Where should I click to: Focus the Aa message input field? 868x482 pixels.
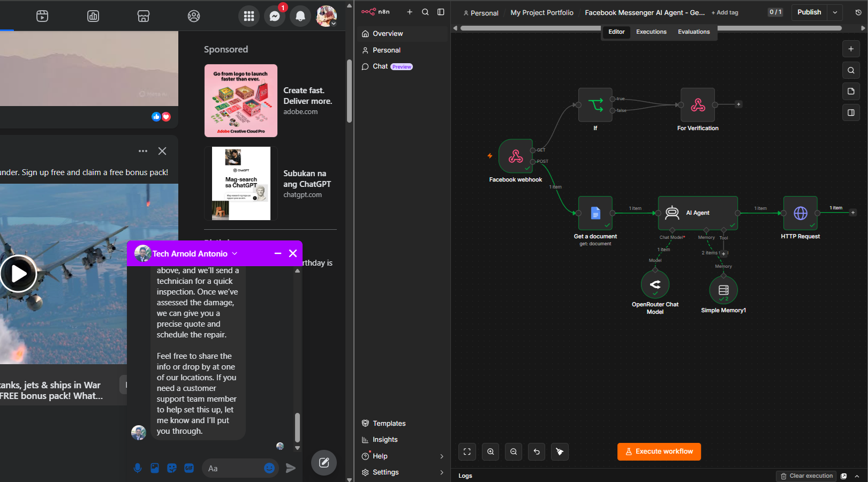(x=233, y=468)
